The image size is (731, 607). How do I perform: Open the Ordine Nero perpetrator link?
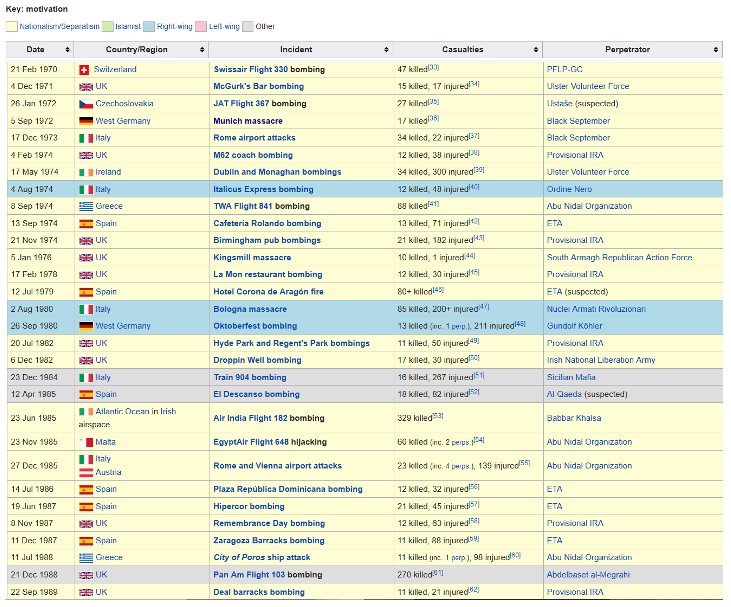tap(569, 189)
